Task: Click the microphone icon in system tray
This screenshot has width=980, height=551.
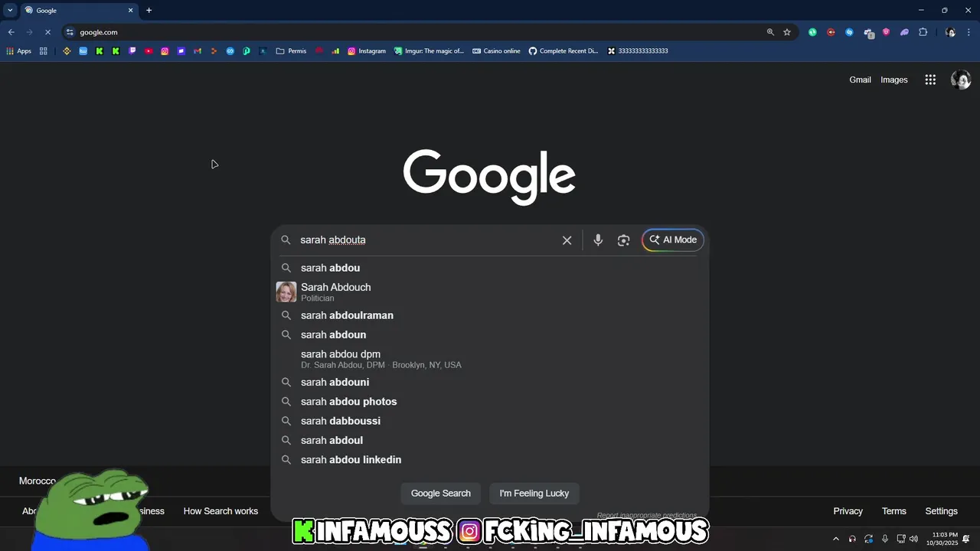Action: click(885, 539)
